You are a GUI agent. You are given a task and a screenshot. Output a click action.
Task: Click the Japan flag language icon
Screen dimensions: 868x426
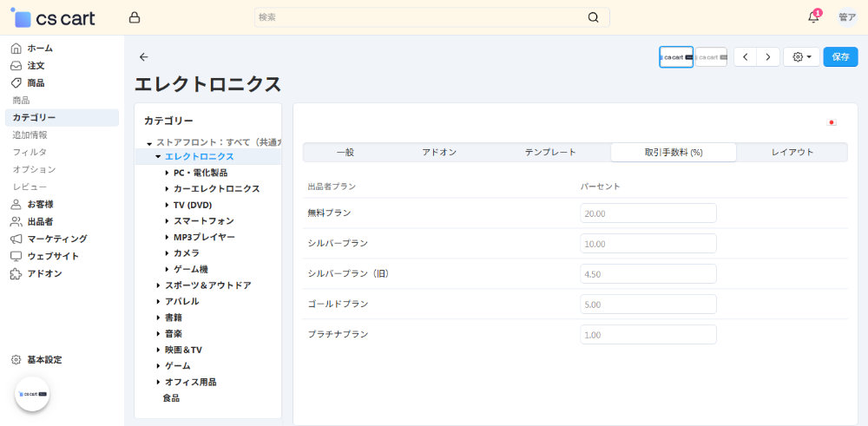point(832,122)
